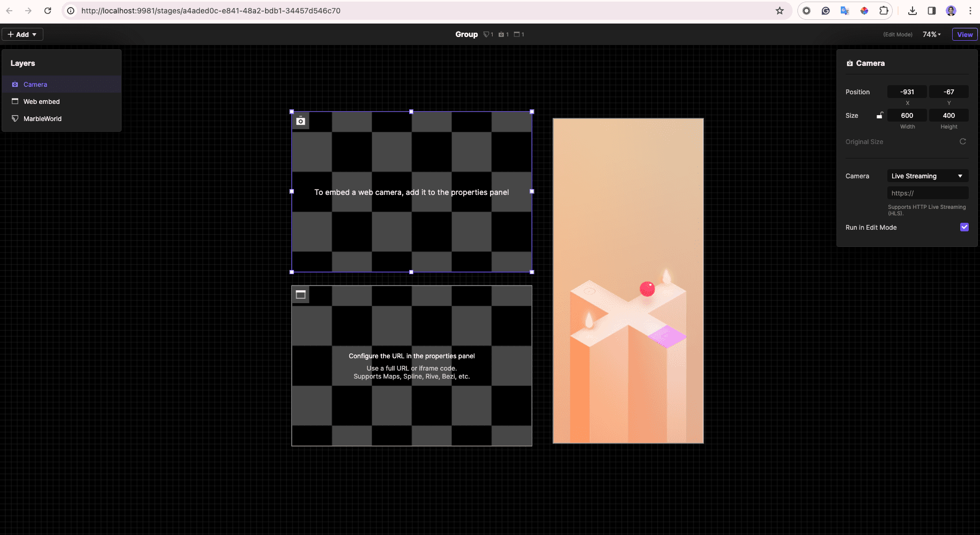Click the web embed icon on the embed placeholder
This screenshot has height=535, width=980.
(300, 294)
